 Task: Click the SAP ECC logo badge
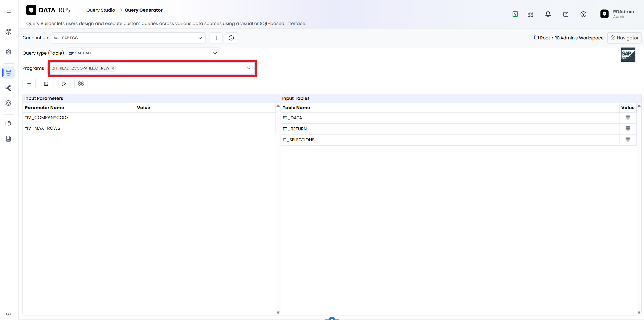pos(628,55)
